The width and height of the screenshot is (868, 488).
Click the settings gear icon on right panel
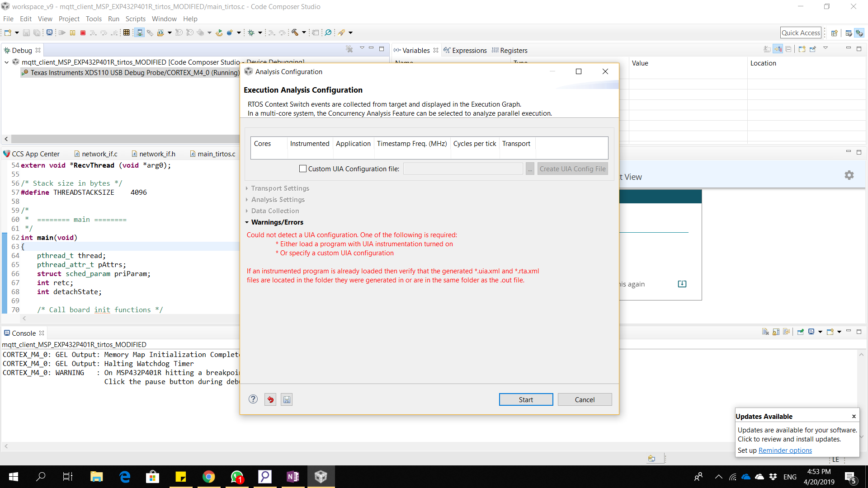pyautogui.click(x=849, y=175)
